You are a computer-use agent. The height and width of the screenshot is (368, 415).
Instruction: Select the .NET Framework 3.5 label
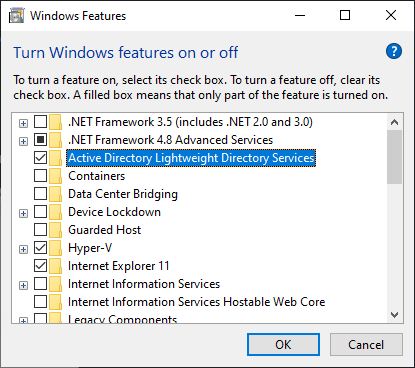(190, 122)
